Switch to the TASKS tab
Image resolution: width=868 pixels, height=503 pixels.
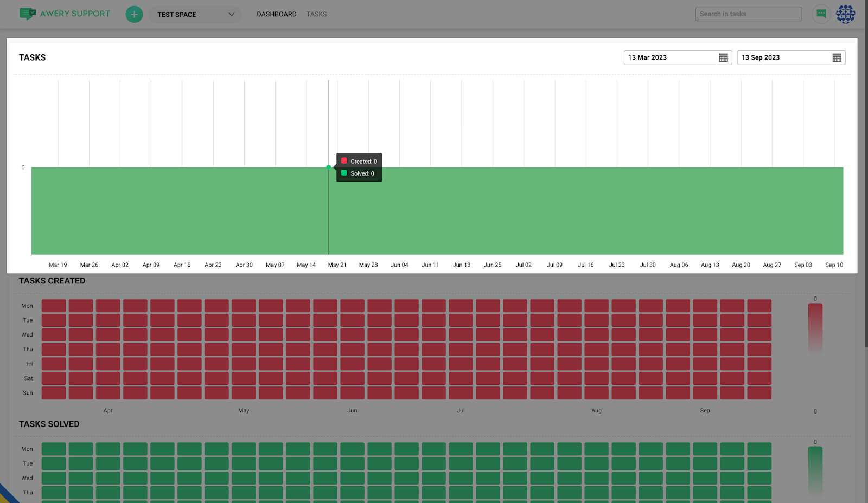316,15
